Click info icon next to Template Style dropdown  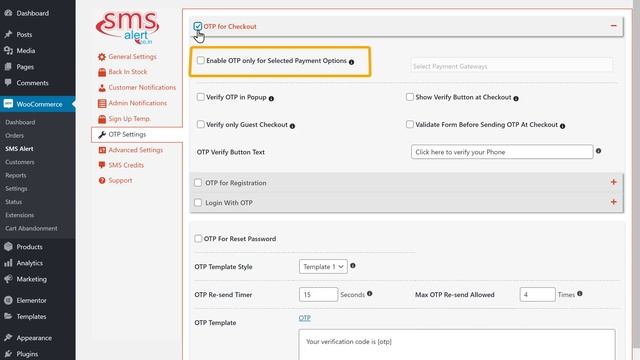353,265
